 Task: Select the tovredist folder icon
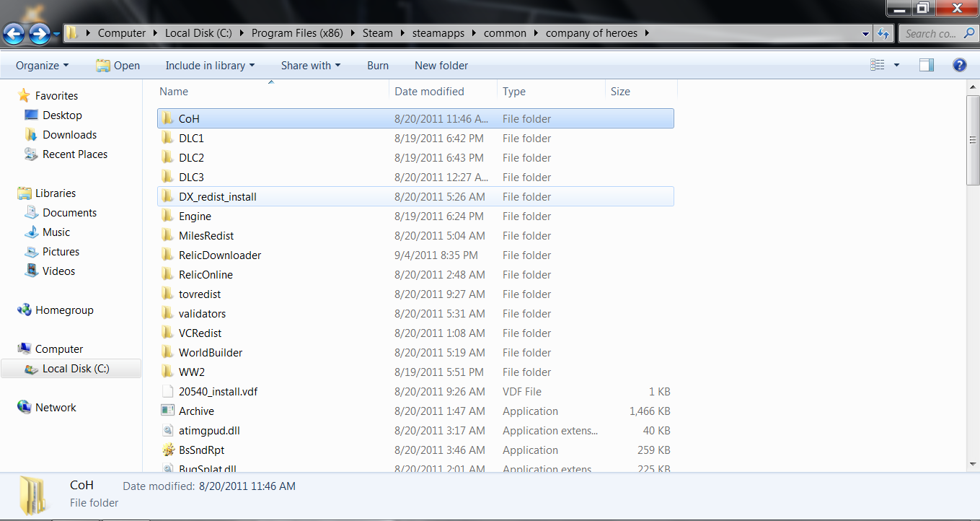click(167, 294)
